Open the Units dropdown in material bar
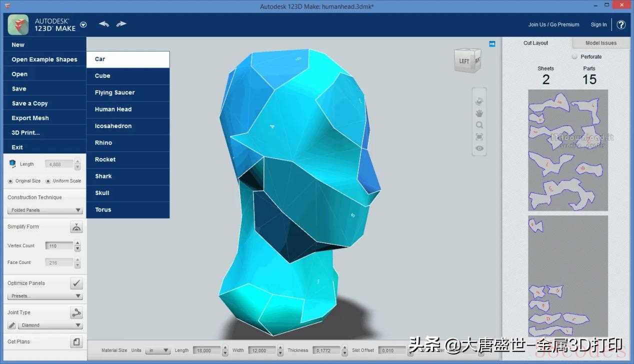634x364 pixels. (x=158, y=350)
